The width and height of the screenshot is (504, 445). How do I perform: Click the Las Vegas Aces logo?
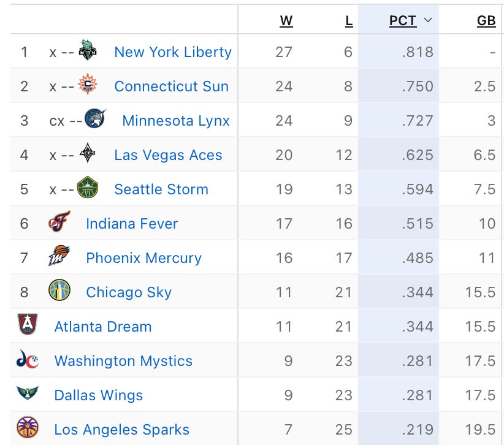(x=88, y=154)
